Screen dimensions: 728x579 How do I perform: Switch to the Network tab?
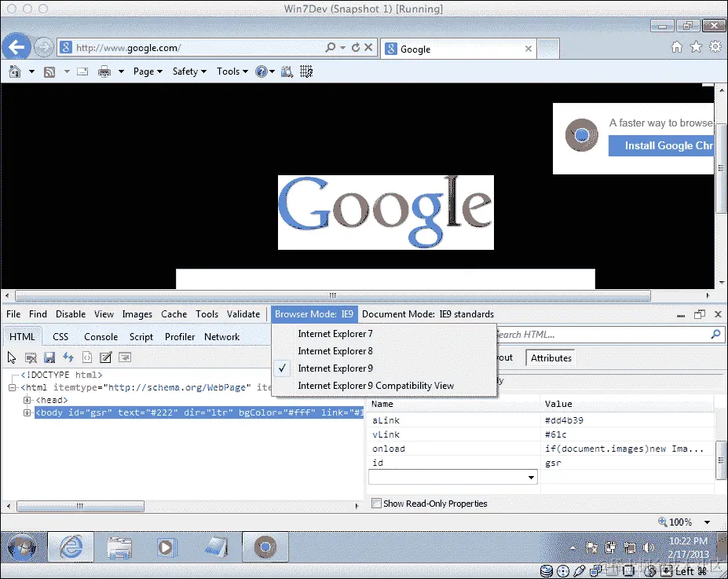pyautogui.click(x=222, y=337)
